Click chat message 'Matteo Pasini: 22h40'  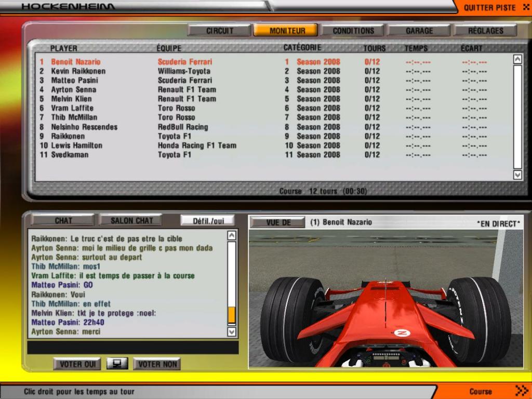coord(68,322)
